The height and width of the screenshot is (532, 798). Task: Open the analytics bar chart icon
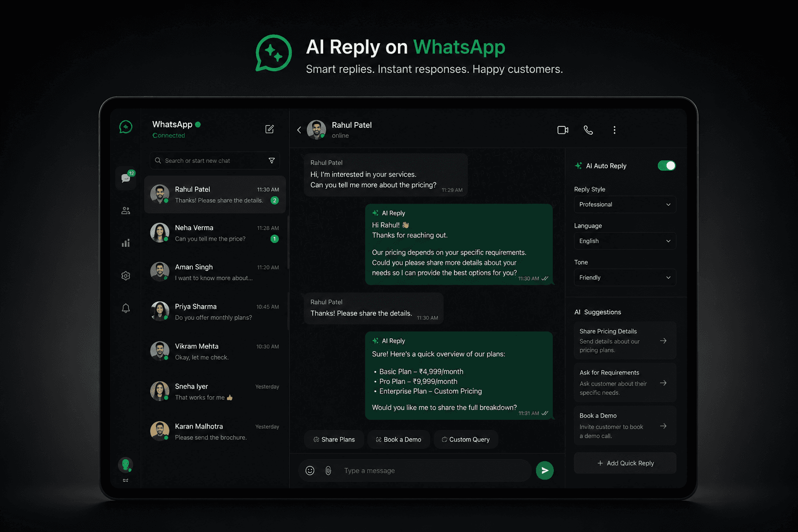(126, 243)
